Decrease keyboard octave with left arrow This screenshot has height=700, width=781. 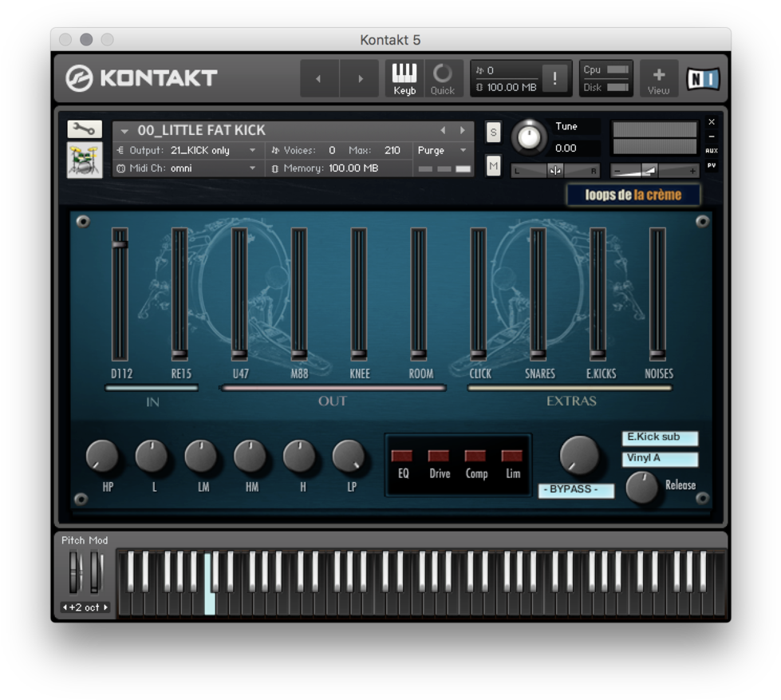pyautogui.click(x=65, y=607)
